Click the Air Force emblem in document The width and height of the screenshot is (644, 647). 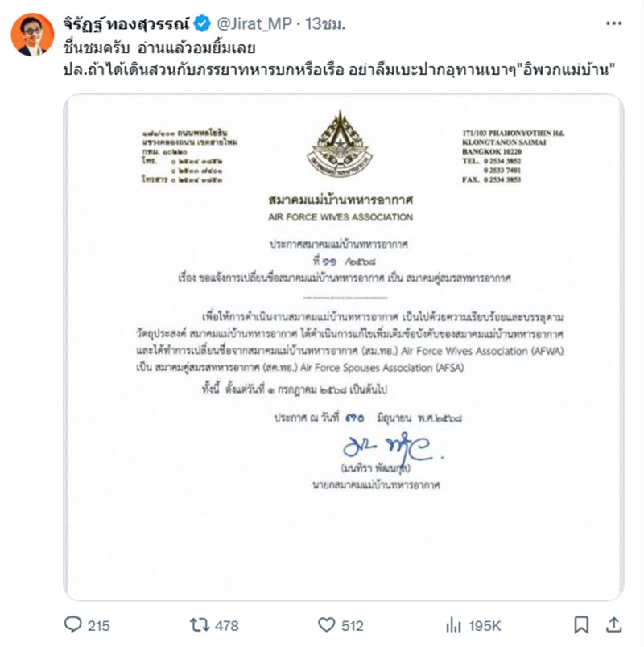(x=340, y=143)
